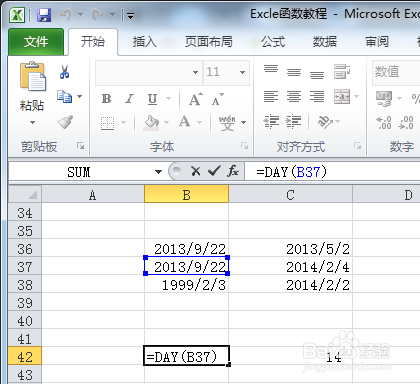Viewport: 420px width, 384px height.
Task: Open the Name Box dropdown
Action: click(158, 172)
